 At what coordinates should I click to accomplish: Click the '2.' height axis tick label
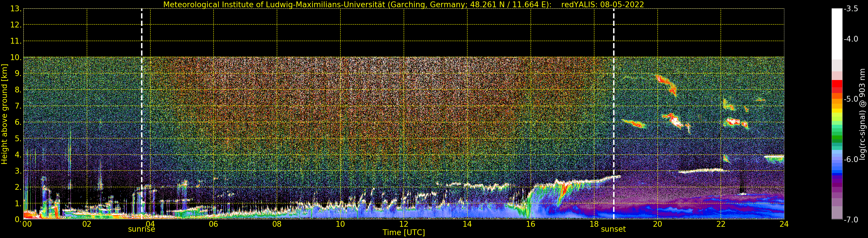click(18, 187)
